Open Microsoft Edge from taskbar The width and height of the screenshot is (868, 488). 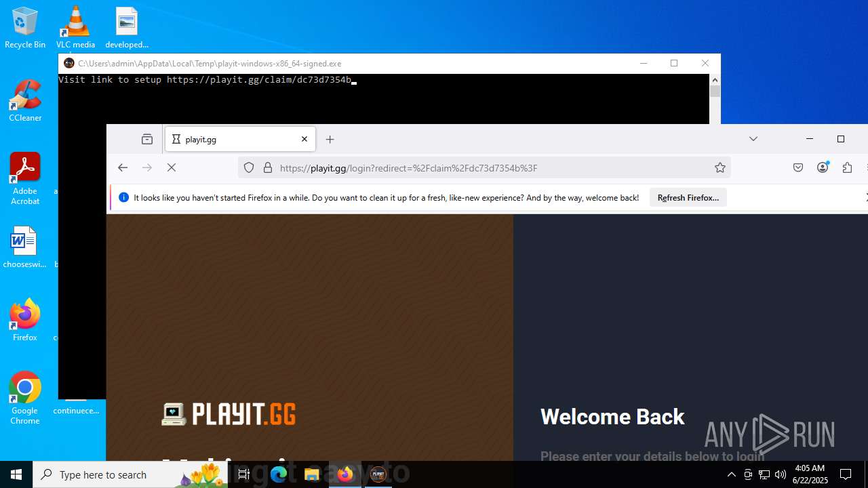pos(279,474)
